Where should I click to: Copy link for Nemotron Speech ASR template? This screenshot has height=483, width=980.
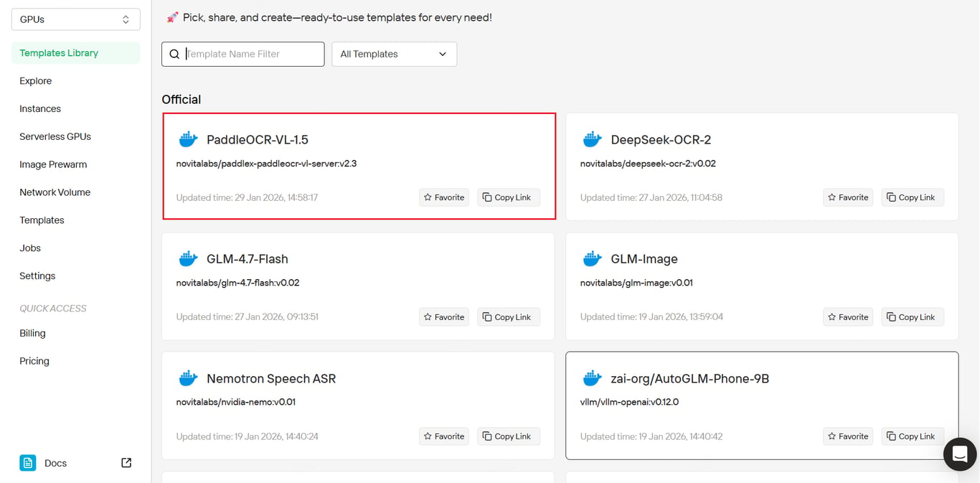(509, 436)
